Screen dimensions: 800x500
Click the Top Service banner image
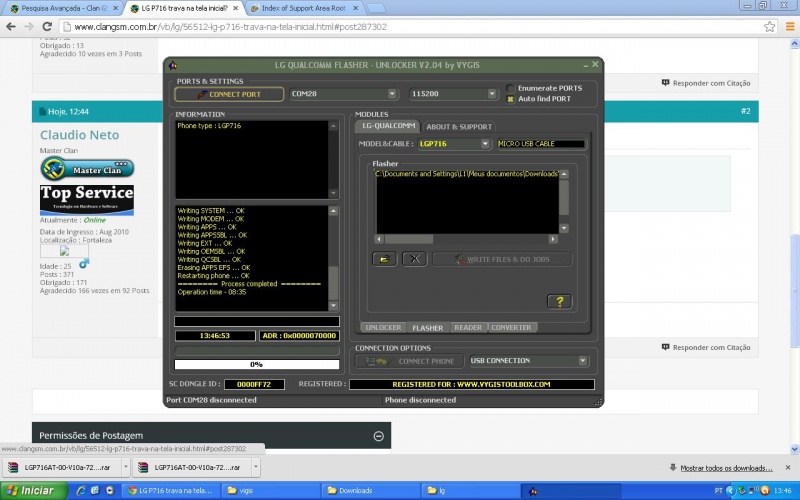[87, 199]
